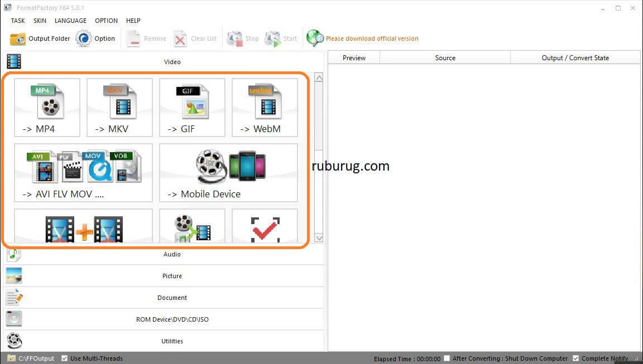Screen dimensions: 643x364
Task: Expand the Picture category section
Action: [x=164, y=275]
